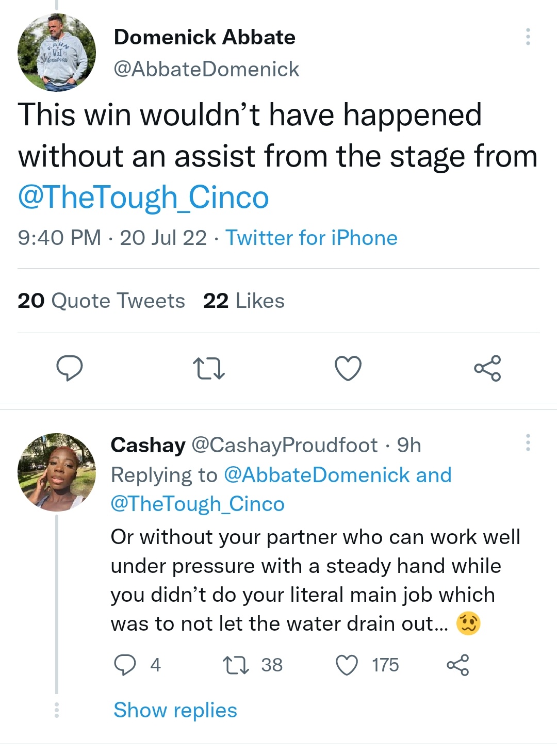Open more options dots beside thread line
The height and width of the screenshot is (756, 557).
(57, 710)
